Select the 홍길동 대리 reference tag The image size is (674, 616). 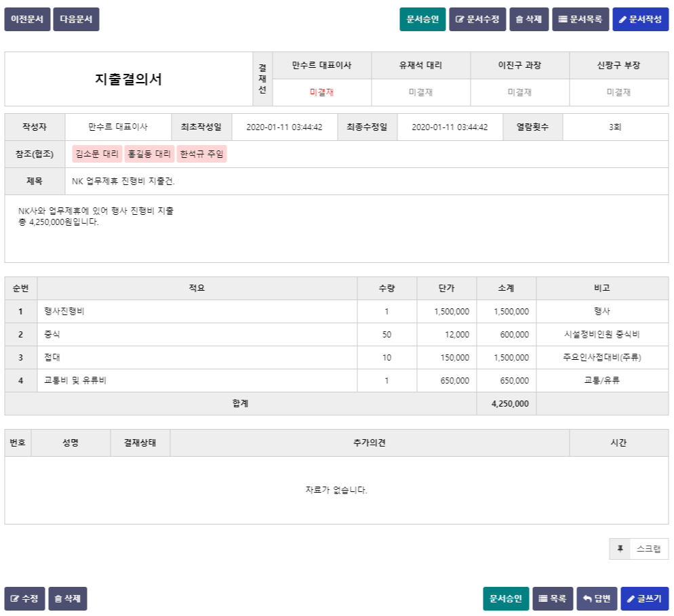coord(149,155)
